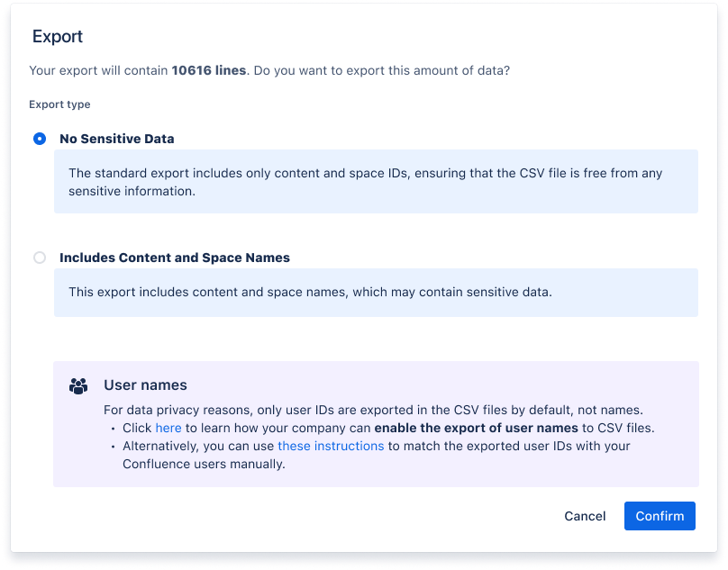The width and height of the screenshot is (728, 570).
Task: Click the sensitive data warning description box
Action: click(376, 293)
